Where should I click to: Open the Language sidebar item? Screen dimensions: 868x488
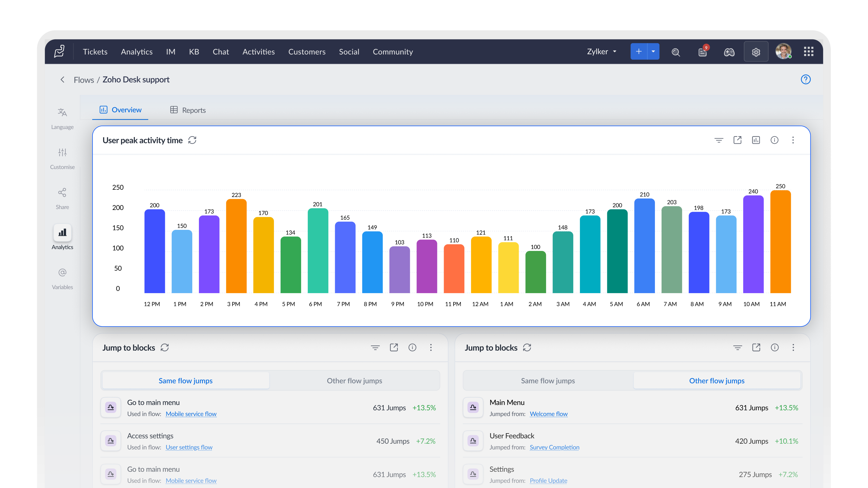click(62, 119)
